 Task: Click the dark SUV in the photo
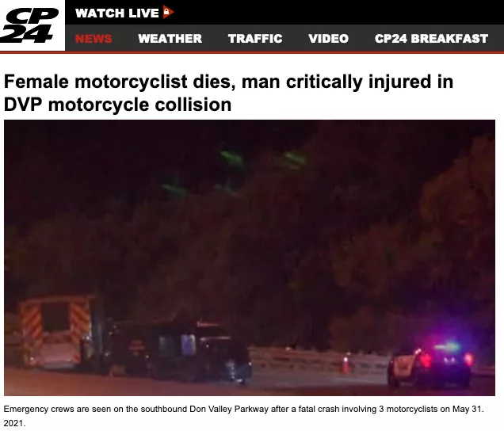point(181,352)
